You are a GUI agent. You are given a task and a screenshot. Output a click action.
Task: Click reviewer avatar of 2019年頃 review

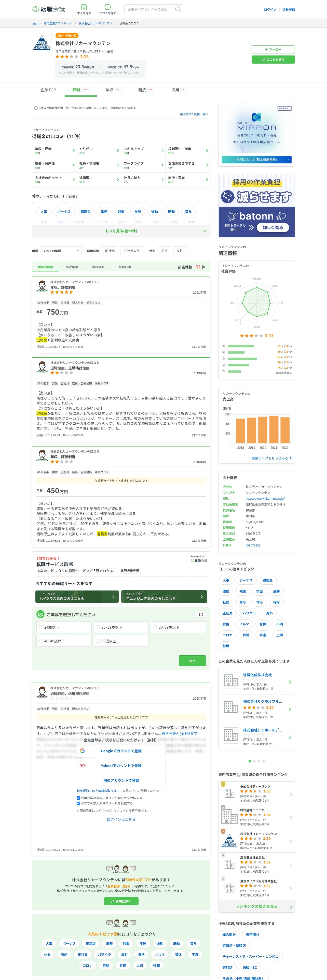(42, 367)
